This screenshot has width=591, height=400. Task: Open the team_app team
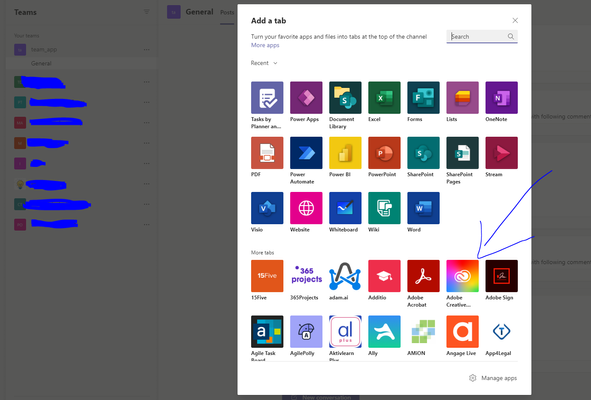[x=44, y=49]
